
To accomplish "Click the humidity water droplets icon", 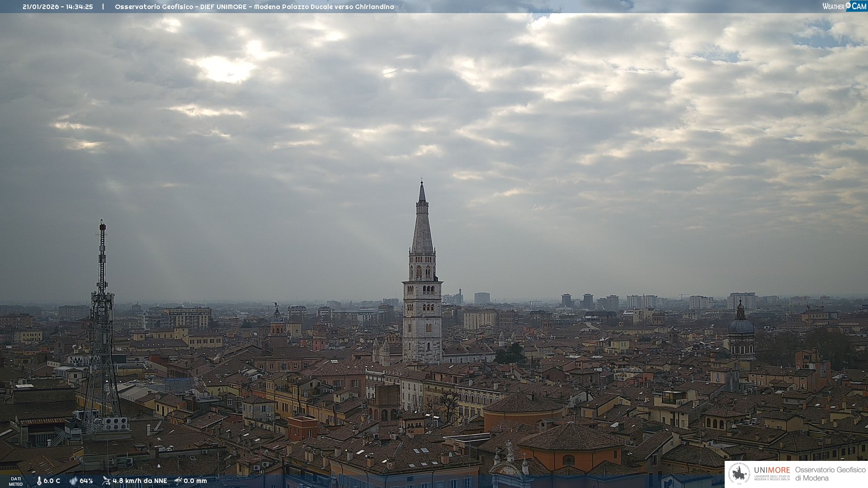I will [73, 481].
